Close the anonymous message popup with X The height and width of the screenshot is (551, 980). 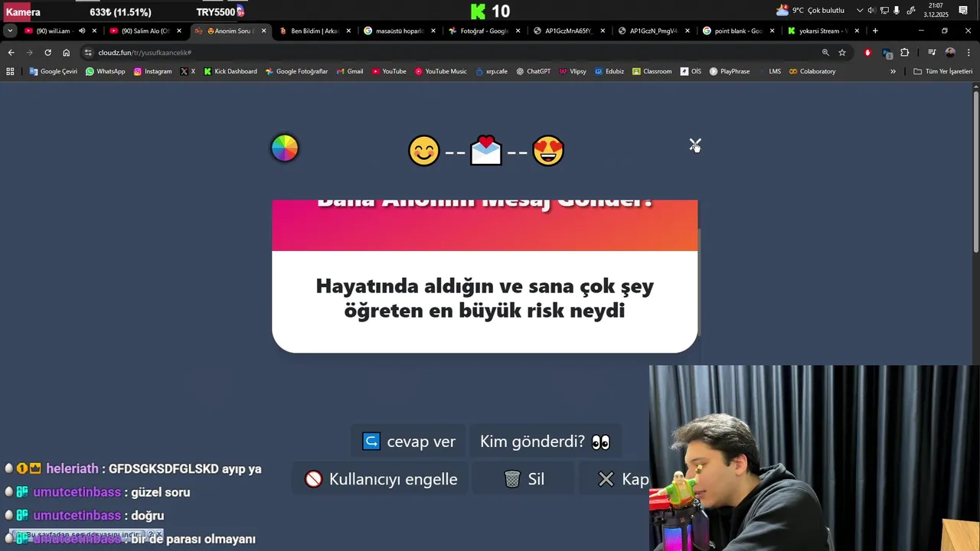[x=694, y=145]
